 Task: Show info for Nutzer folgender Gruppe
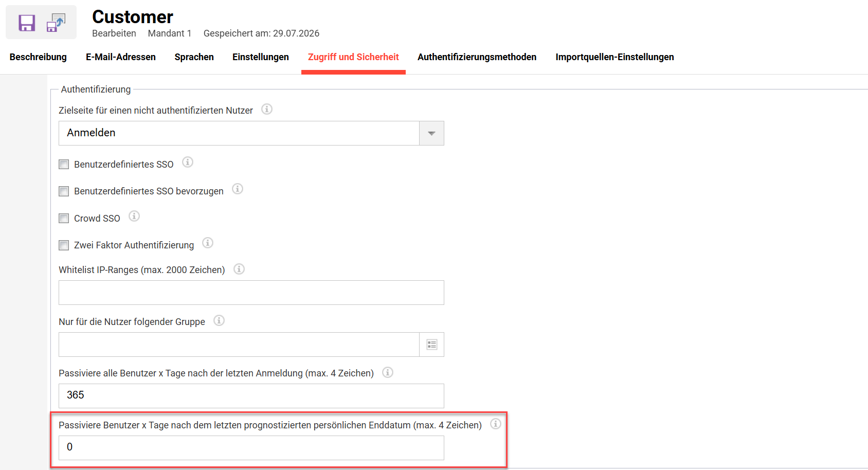click(x=219, y=320)
